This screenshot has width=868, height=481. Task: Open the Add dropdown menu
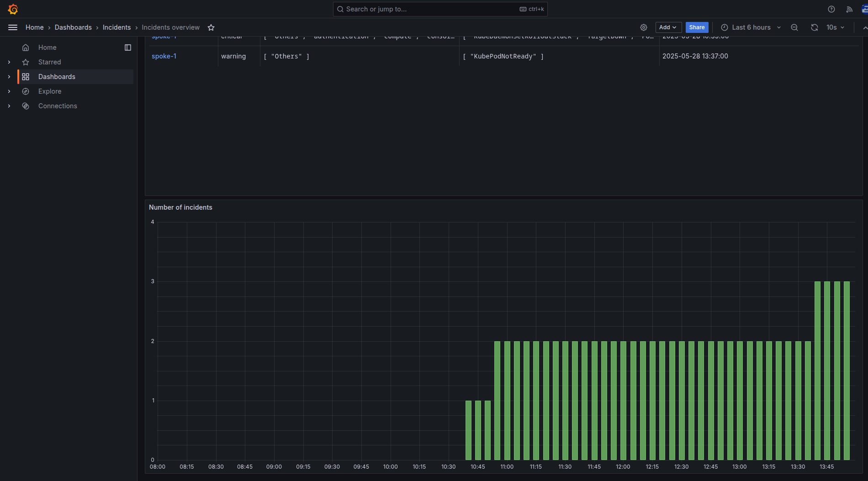(668, 27)
